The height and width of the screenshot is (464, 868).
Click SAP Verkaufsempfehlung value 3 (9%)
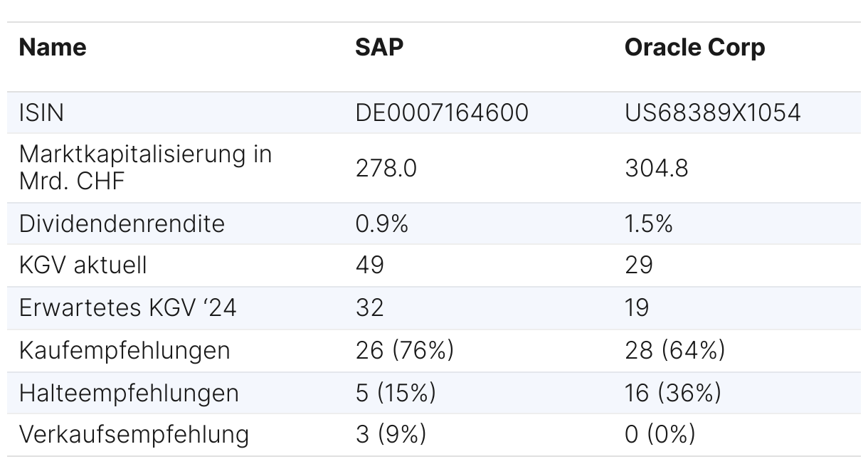point(391,434)
